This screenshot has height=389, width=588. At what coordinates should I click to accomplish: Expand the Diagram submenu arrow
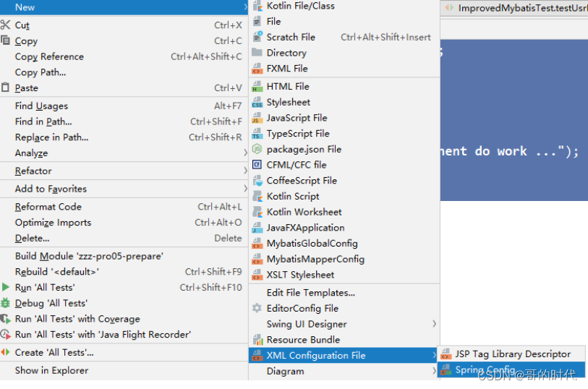point(434,371)
